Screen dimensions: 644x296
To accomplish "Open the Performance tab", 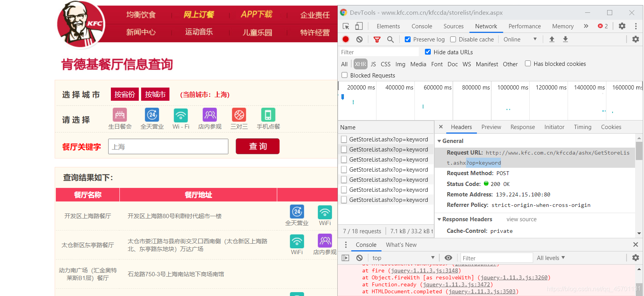I will 525,26.
